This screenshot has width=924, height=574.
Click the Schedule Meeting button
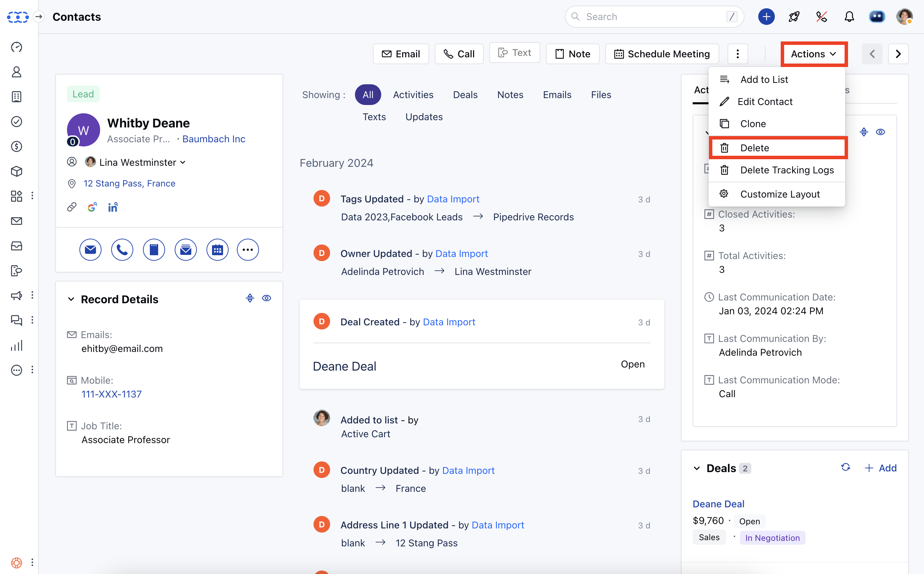click(x=662, y=54)
